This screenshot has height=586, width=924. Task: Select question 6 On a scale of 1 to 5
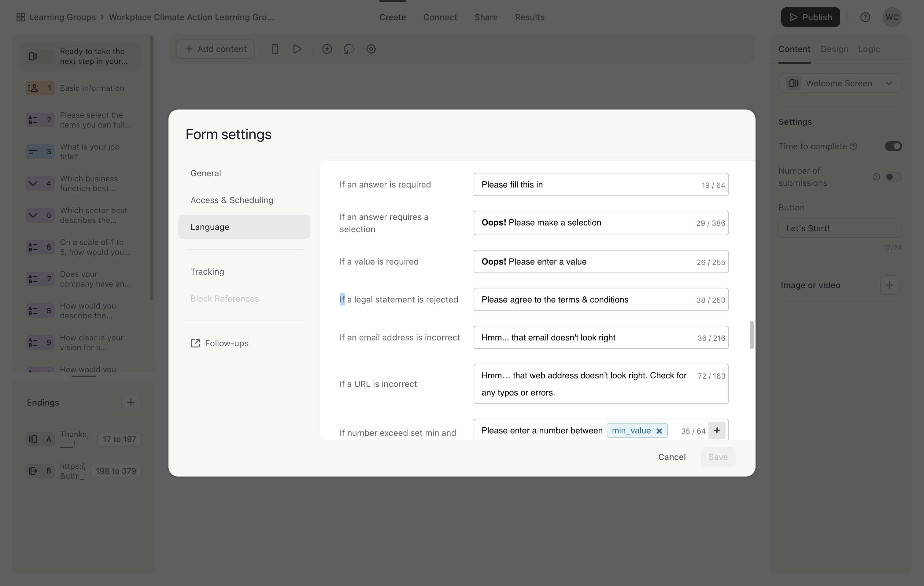pyautogui.click(x=80, y=247)
